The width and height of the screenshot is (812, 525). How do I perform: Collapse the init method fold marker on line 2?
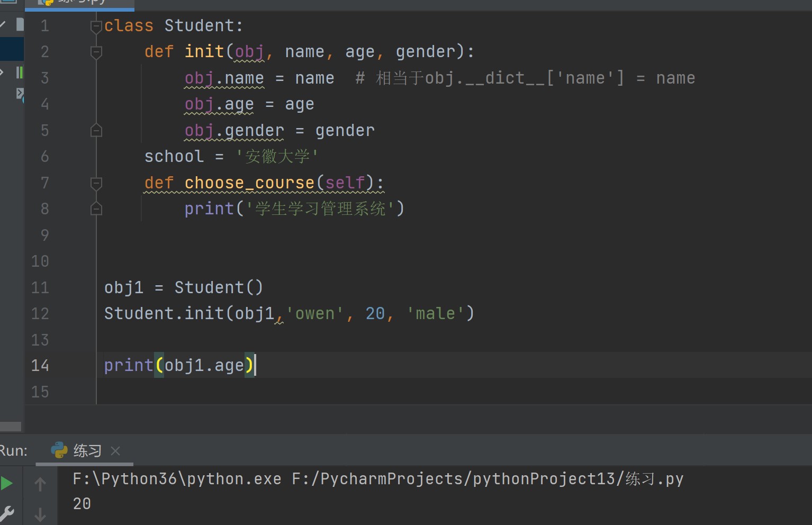(96, 52)
